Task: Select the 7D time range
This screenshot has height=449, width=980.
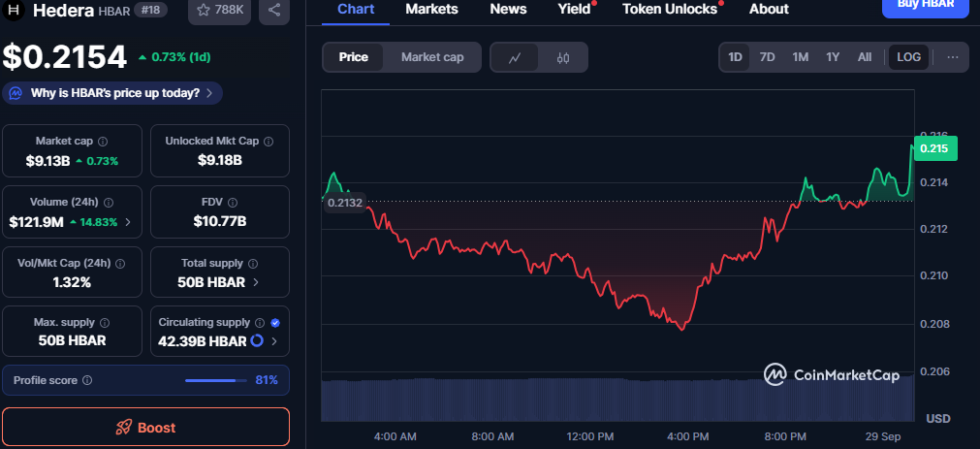Action: pyautogui.click(x=767, y=57)
